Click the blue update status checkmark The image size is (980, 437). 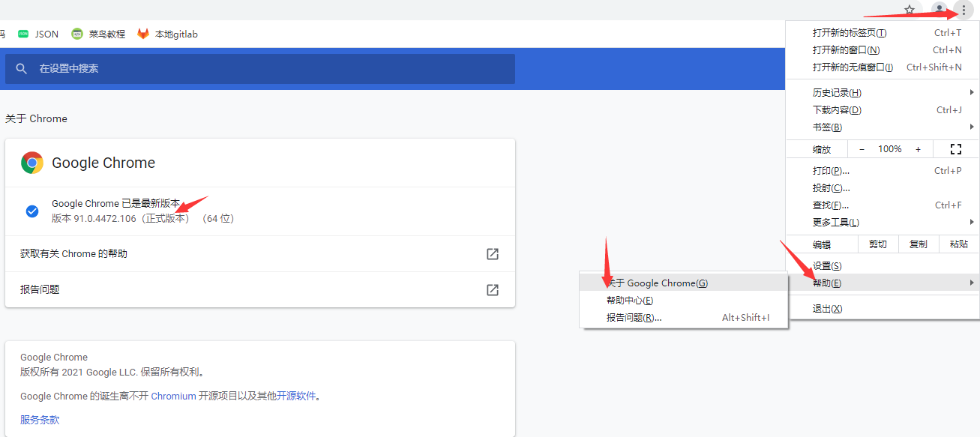pyautogui.click(x=32, y=211)
